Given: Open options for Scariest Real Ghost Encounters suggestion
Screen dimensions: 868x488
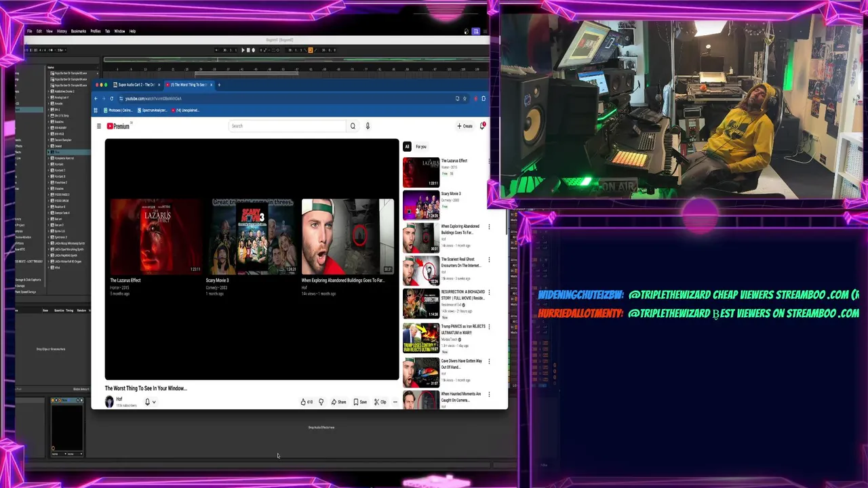Looking at the screenshot, I should pos(489,260).
